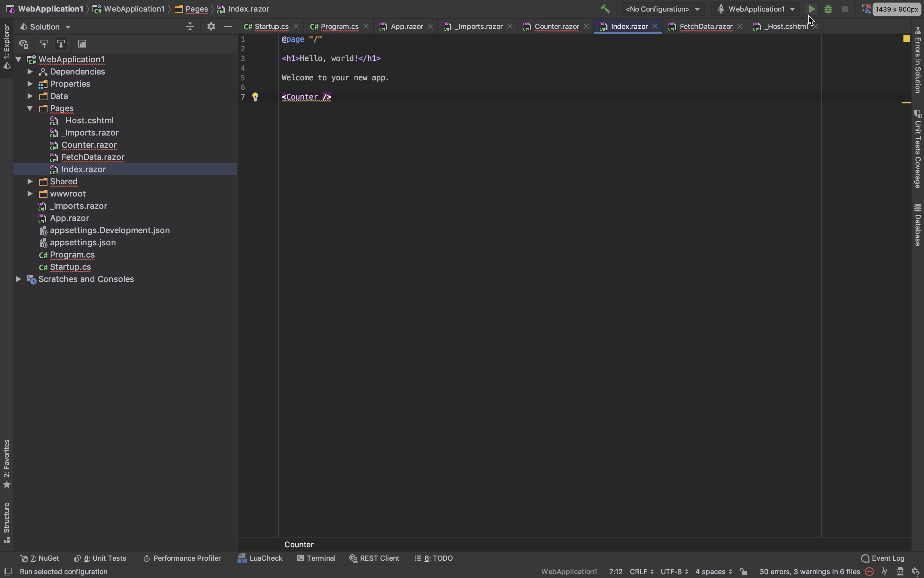Viewport: 924px width, 578px height.
Task: Toggle file preview icon in explorer toolbar
Action: click(x=82, y=44)
